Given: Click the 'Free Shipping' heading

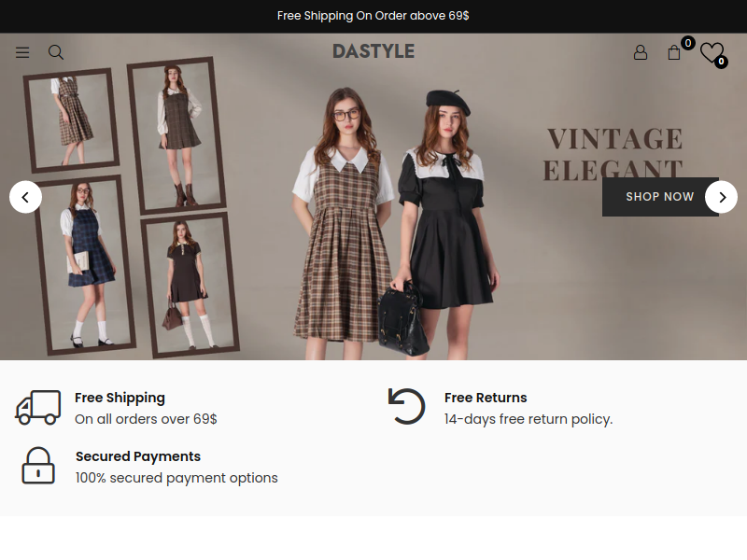Looking at the screenshot, I should pos(120,398).
